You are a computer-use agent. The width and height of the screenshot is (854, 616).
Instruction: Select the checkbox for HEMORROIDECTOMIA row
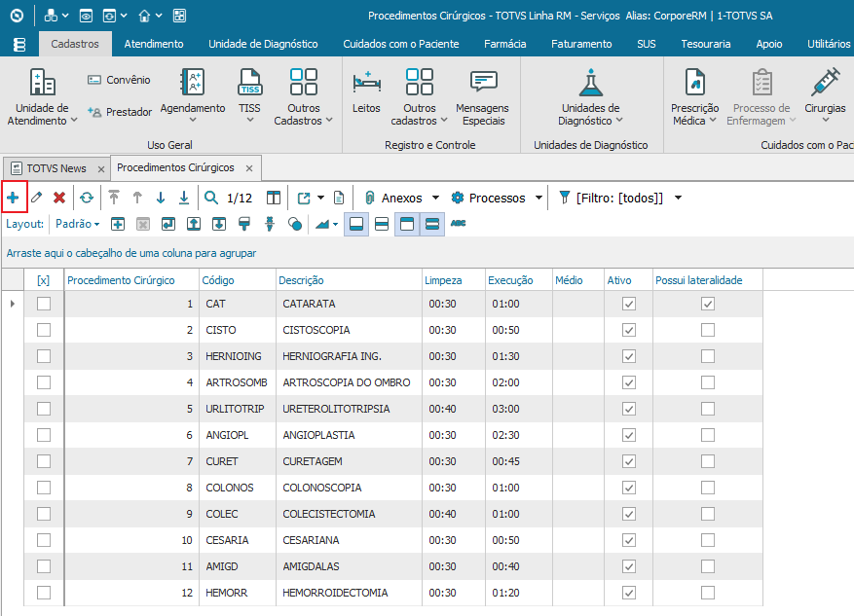coord(44,593)
